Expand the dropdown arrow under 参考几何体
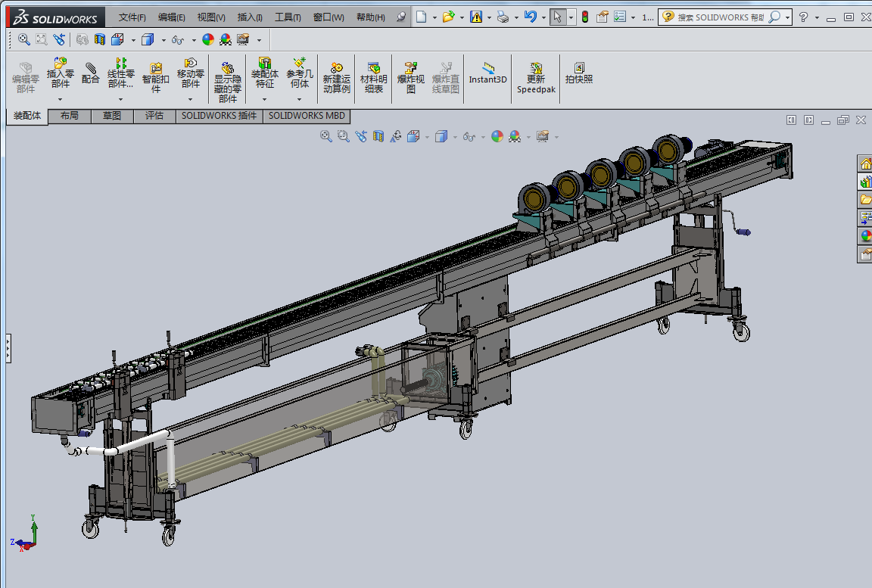 [x=300, y=99]
